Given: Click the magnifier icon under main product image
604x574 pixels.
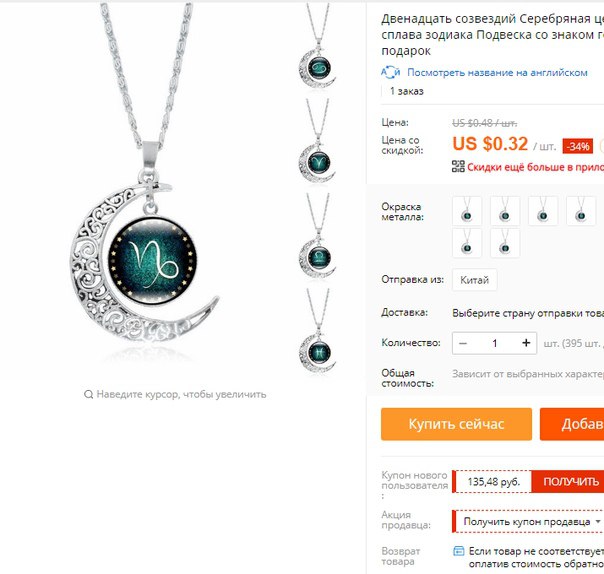Looking at the screenshot, I should click(x=88, y=394).
